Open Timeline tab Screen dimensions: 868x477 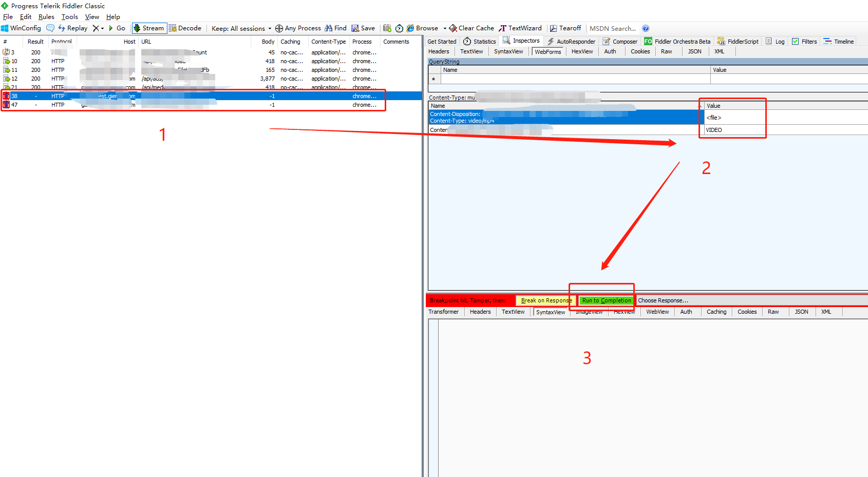pos(839,42)
